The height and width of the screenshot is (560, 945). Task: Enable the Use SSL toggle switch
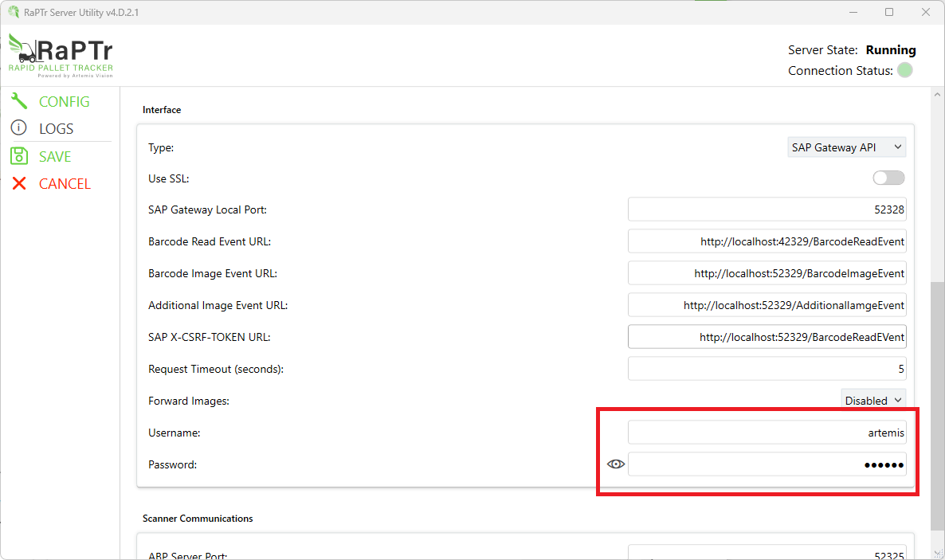888,178
